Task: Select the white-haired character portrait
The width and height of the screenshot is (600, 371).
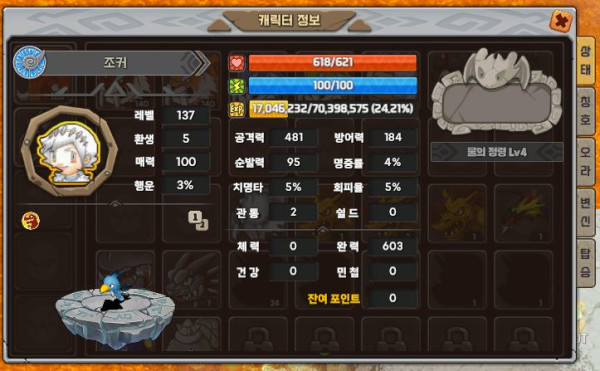Action: click(69, 151)
